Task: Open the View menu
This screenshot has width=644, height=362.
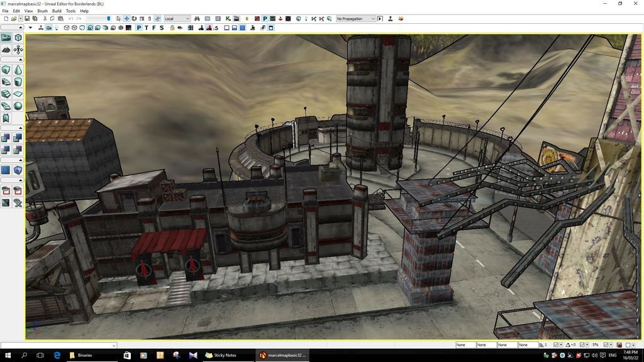Action: click(x=28, y=11)
